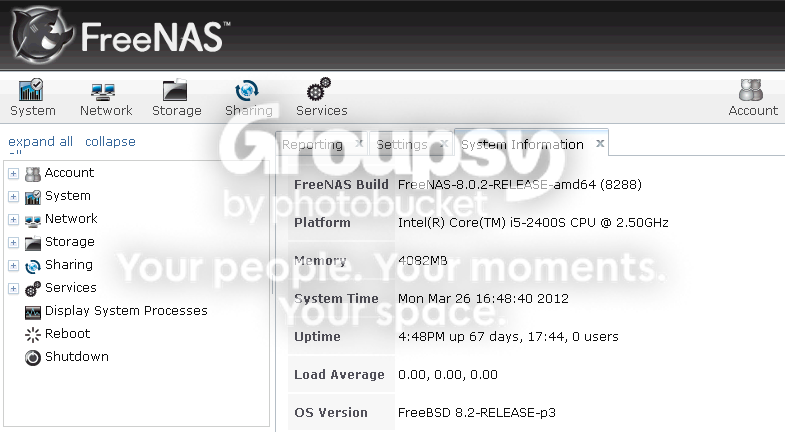785x432 pixels.
Task: Click the Uptime label
Action: pyautogui.click(x=317, y=337)
